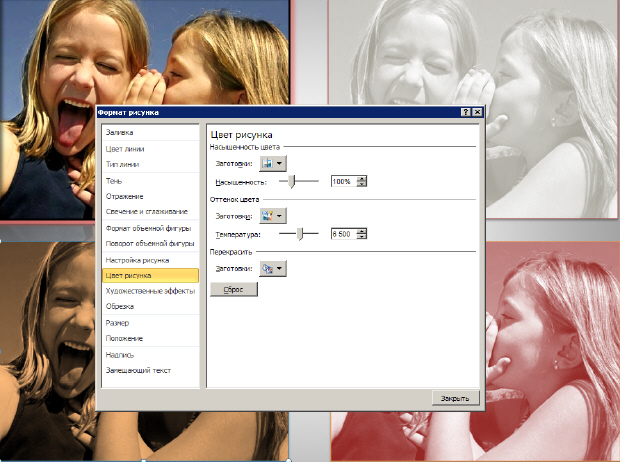Click the Температура label

238,235
